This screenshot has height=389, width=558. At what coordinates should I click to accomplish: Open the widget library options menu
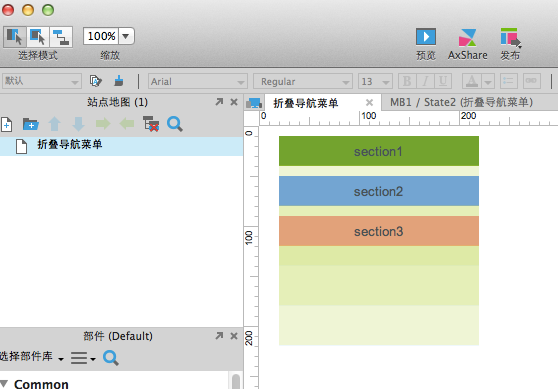83,358
